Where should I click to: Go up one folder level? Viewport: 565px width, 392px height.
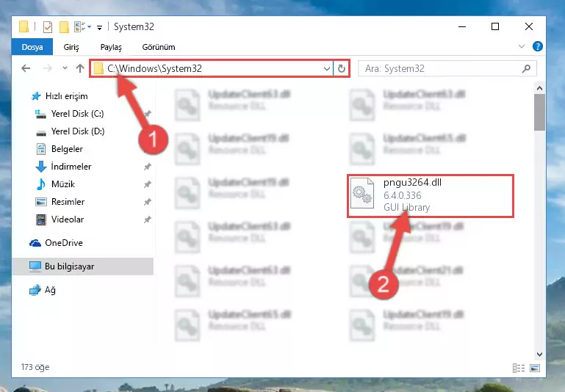(x=80, y=68)
